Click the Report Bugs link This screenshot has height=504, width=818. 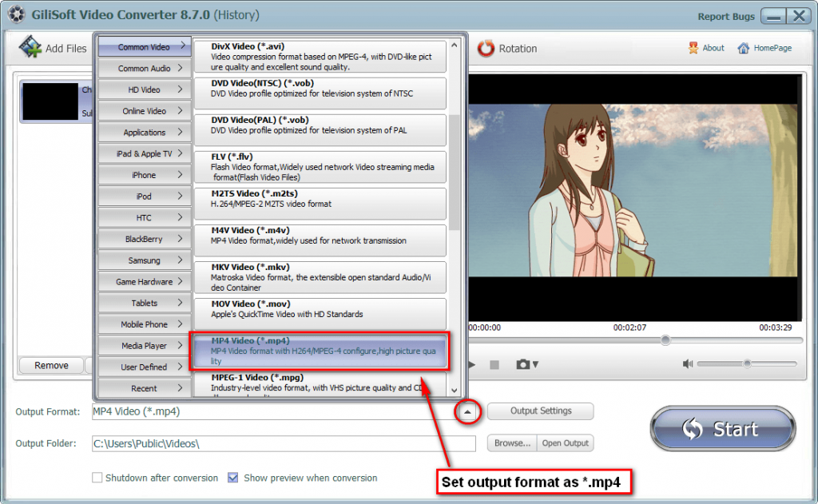[725, 16]
